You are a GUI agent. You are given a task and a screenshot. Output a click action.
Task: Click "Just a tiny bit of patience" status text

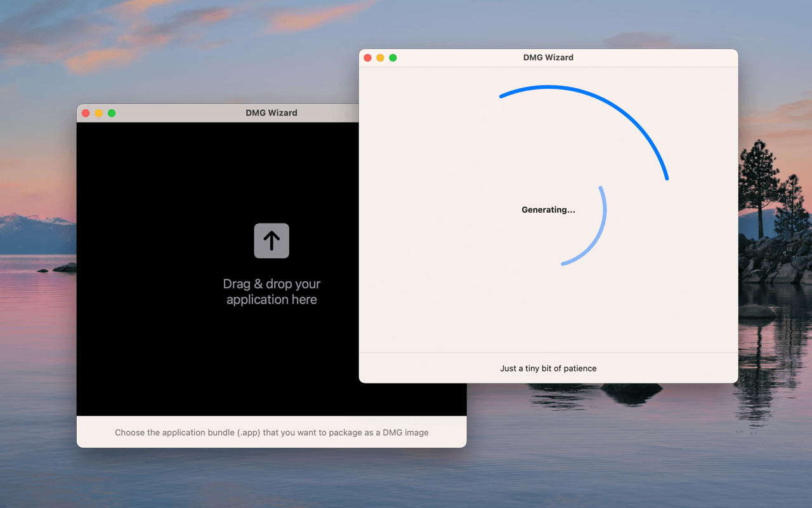(x=548, y=368)
